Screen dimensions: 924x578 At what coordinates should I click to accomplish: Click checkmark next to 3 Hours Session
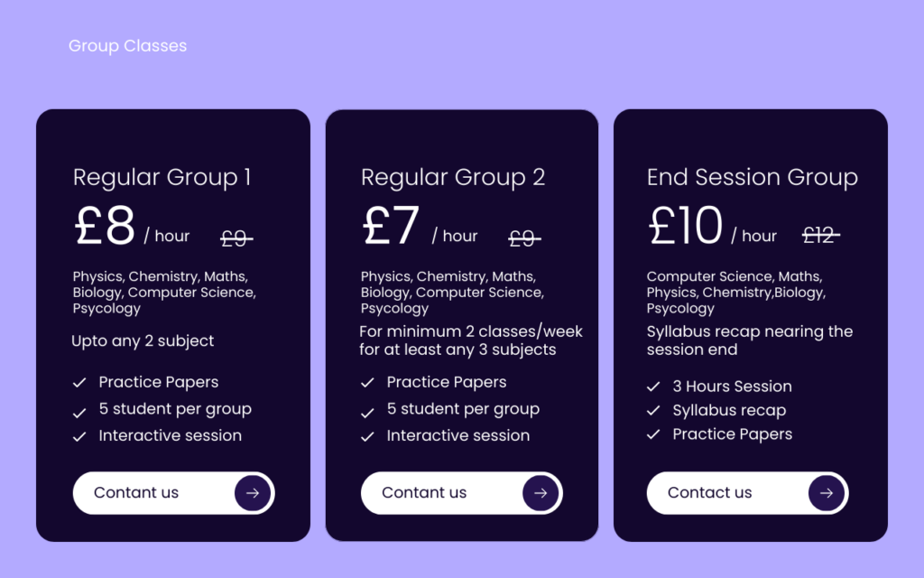coord(653,387)
